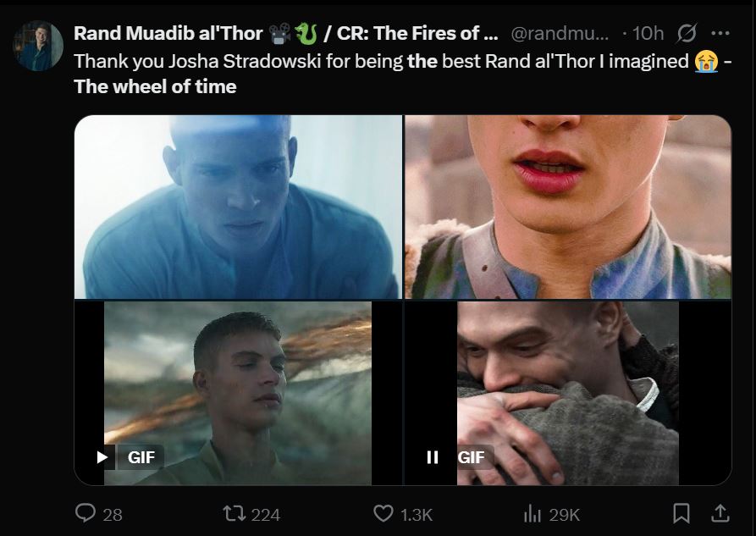Click the Rand Muadib al'Thor display name

[168, 34]
